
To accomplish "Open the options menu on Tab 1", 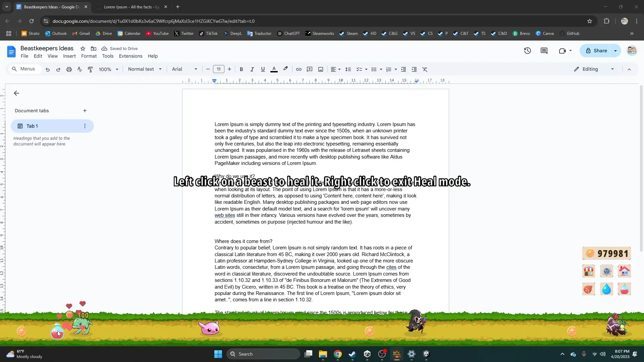I will click(x=85, y=126).
